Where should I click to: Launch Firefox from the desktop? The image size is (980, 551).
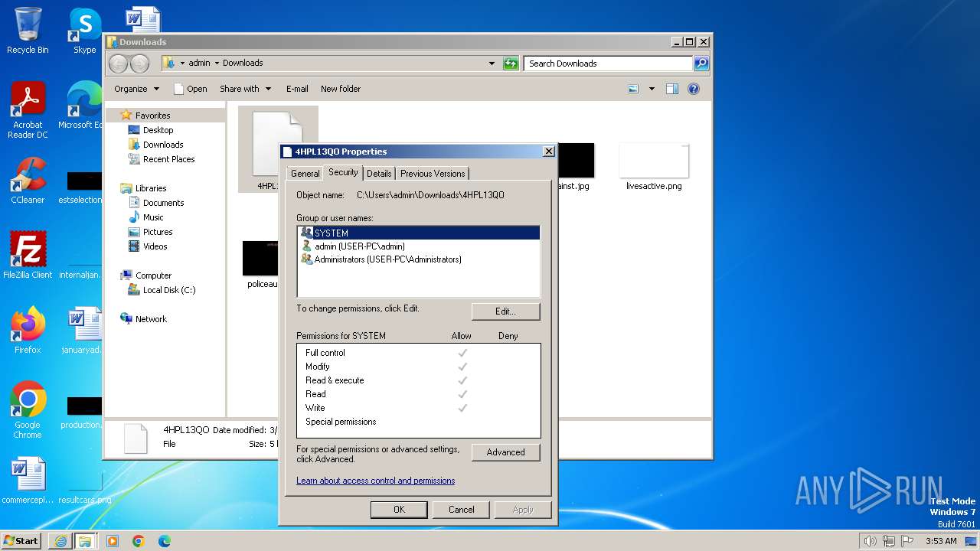pyautogui.click(x=28, y=331)
